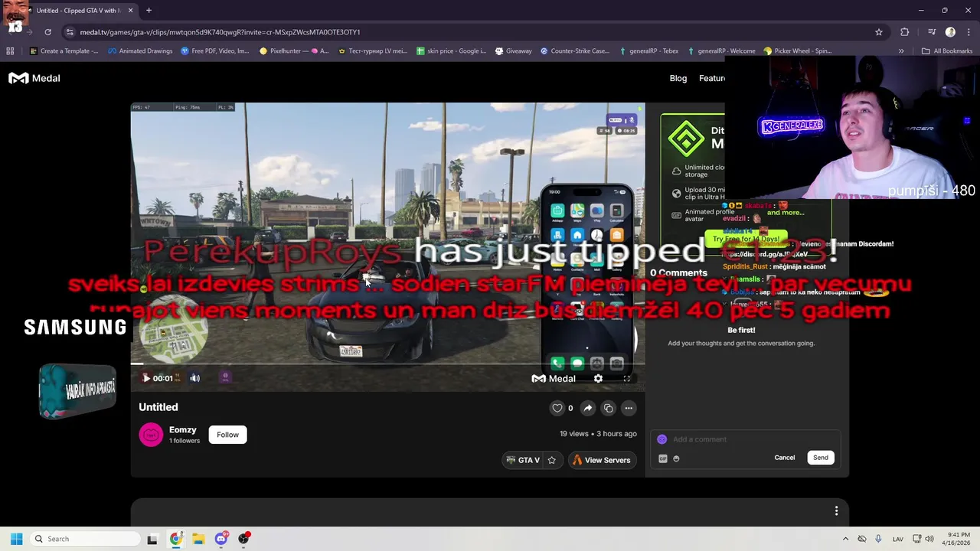Open video player settings gear
The width and height of the screenshot is (980, 551).
click(598, 378)
